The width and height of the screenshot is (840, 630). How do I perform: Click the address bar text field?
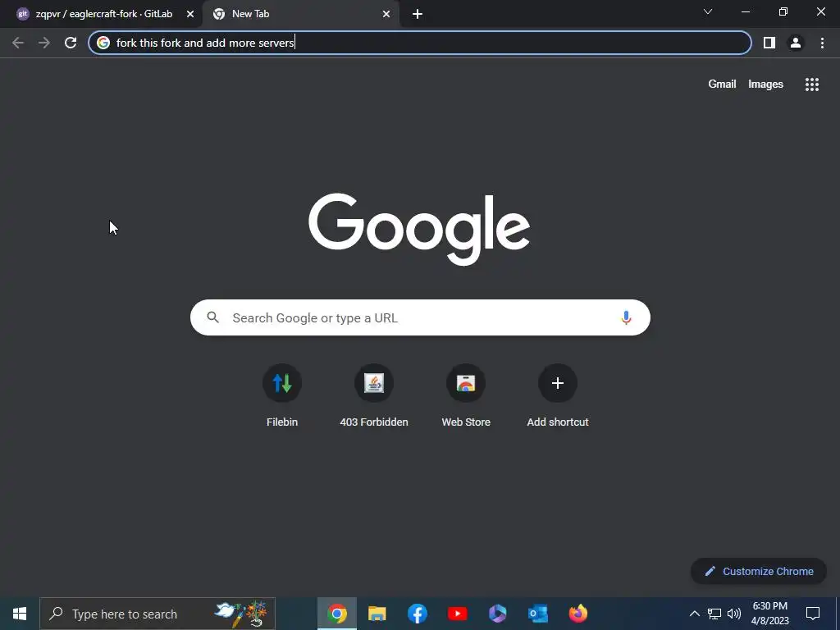click(x=420, y=43)
